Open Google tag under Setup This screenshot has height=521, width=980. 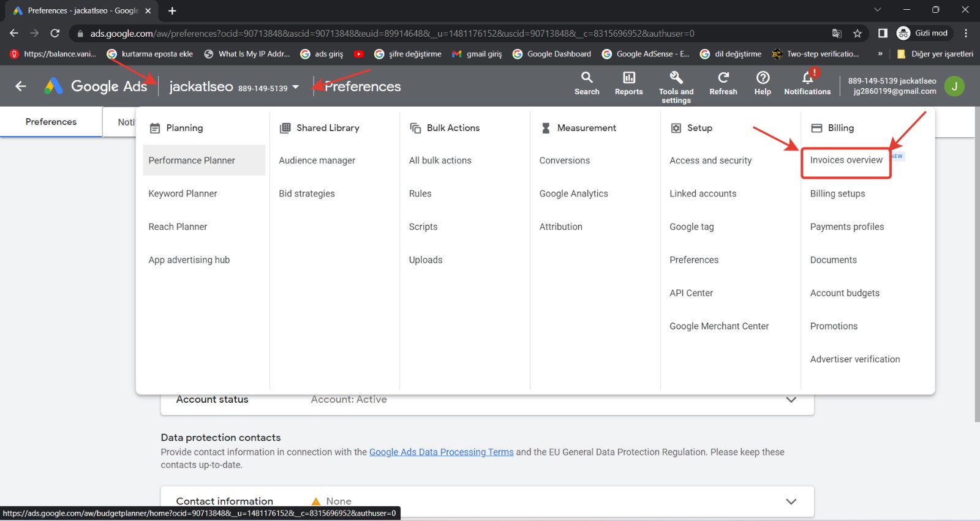click(x=692, y=227)
